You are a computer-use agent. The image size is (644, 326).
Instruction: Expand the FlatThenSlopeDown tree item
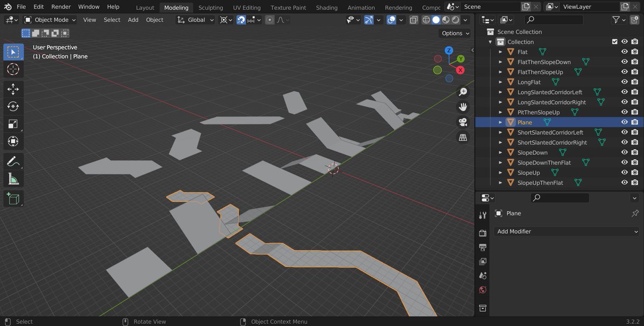pos(500,62)
